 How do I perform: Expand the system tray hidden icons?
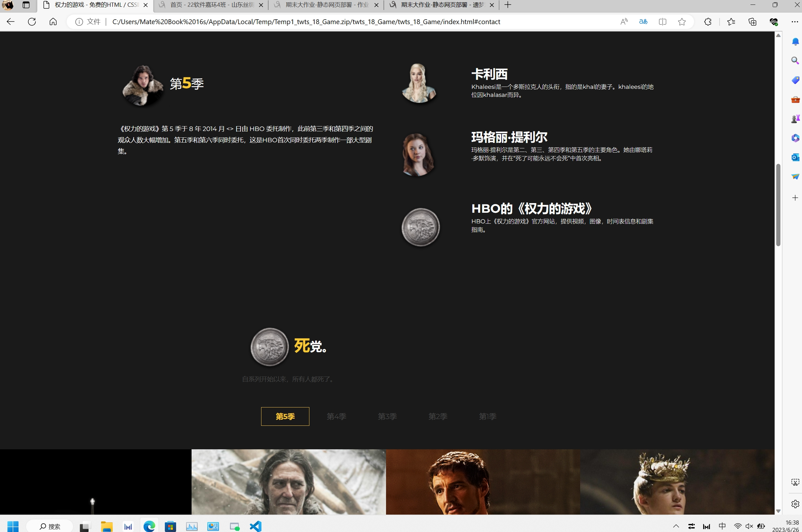coord(676,526)
